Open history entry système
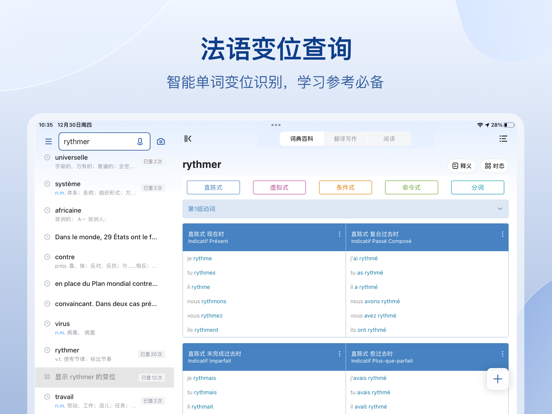This screenshot has height=414, width=552. 105,188
